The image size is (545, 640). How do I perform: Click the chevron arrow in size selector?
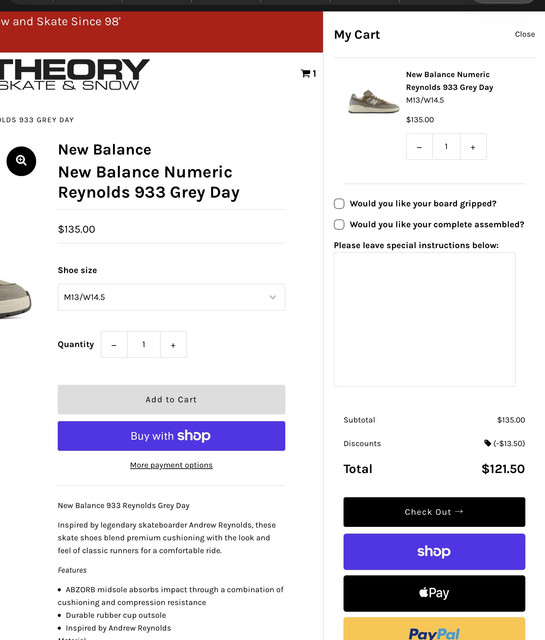click(273, 297)
